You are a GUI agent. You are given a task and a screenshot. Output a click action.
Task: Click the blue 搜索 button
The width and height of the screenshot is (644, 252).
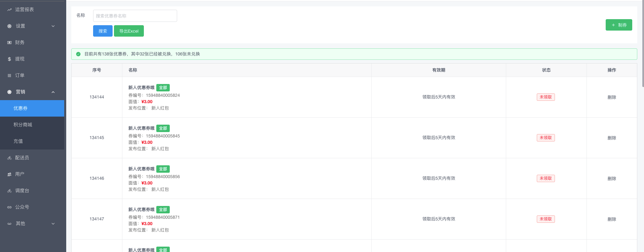[x=103, y=31]
